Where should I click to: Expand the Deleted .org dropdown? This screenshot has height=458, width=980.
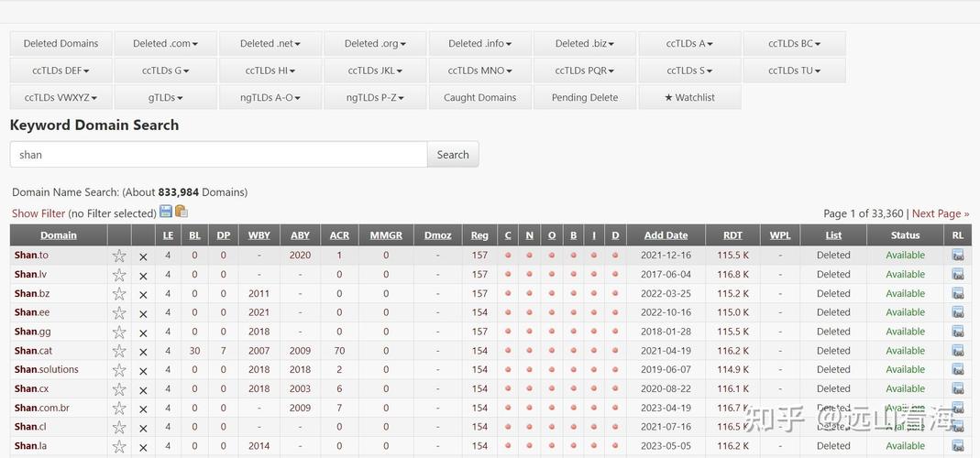(x=375, y=44)
